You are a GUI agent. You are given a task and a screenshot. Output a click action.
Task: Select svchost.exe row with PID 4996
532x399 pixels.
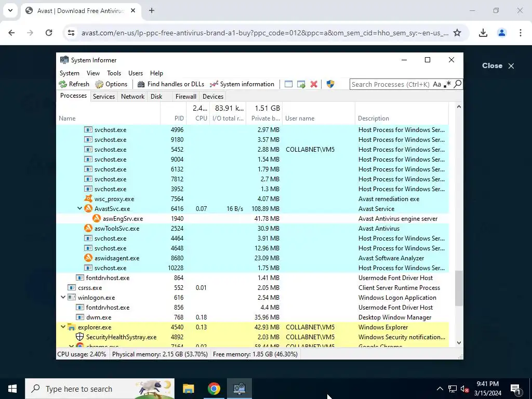[x=252, y=129]
